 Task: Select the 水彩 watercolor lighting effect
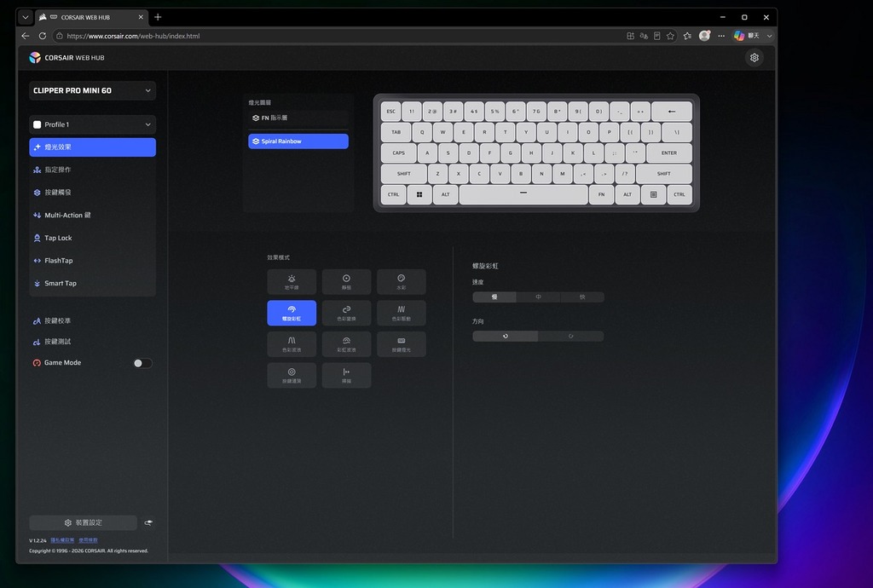click(401, 282)
